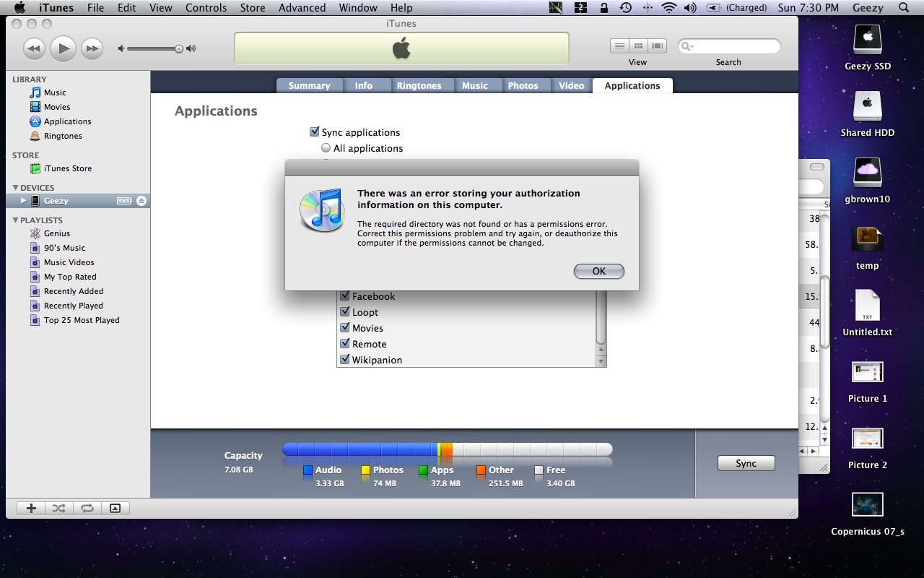
Task: Switch to the Info tab
Action: point(364,85)
